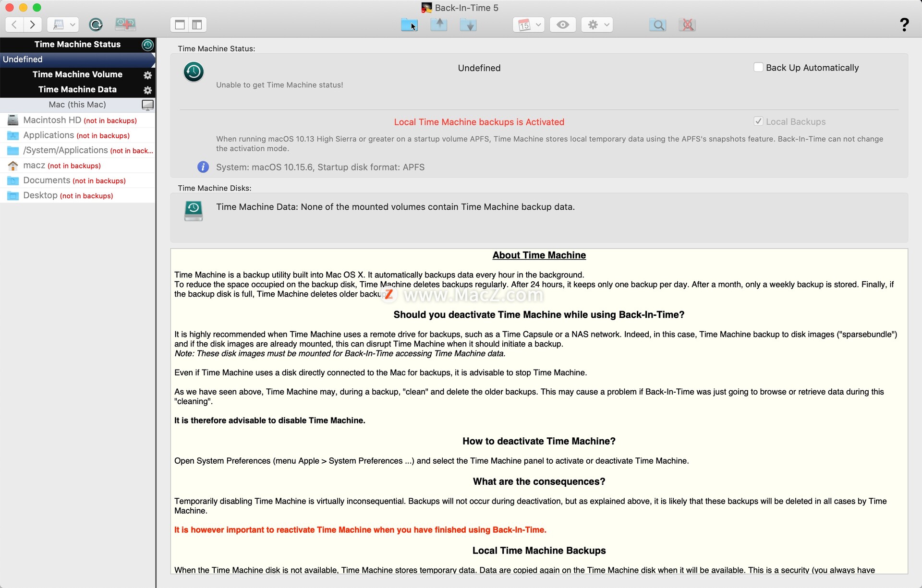Select Applications (not in backups) row
Viewport: 922px width, 588px height.
77,135
